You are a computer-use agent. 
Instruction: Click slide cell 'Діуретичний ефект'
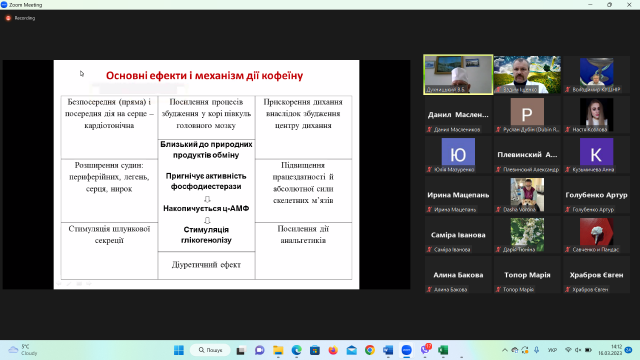[x=206, y=264]
